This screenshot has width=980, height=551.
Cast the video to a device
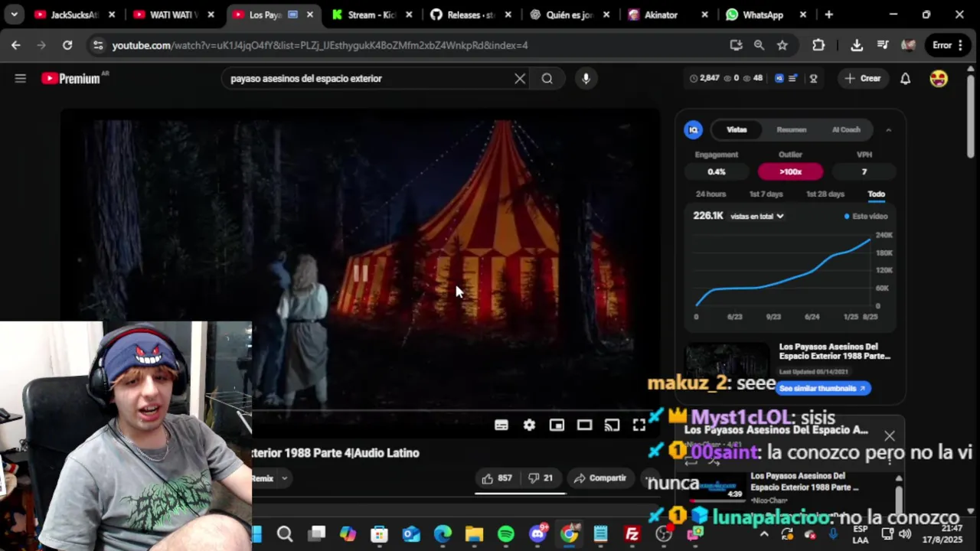tap(612, 425)
